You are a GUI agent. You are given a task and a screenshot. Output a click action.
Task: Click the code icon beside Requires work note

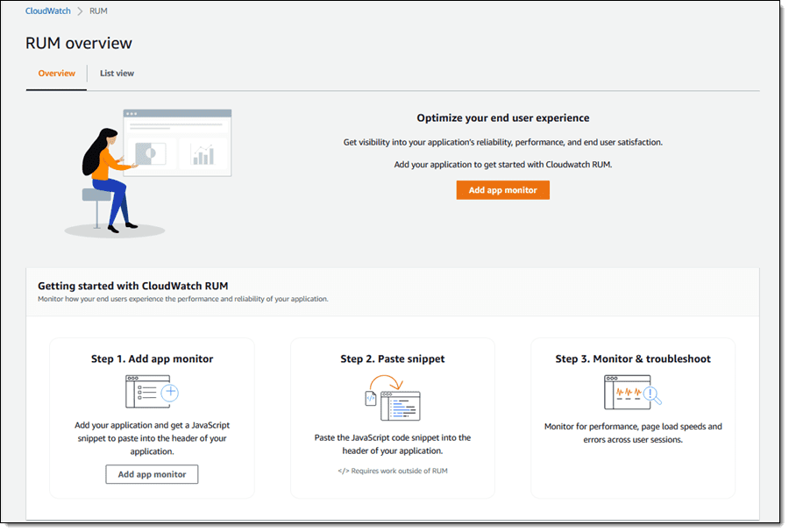[343, 472]
